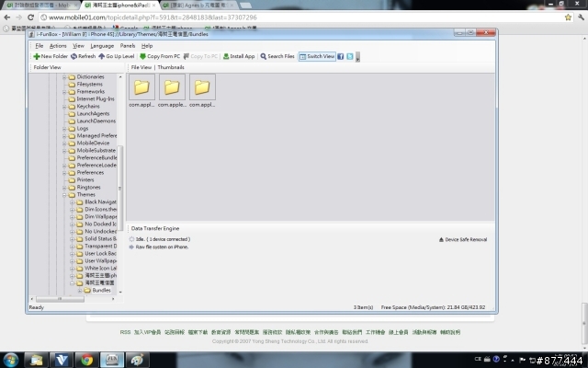
Task: Click Device Safe Removal
Action: [x=463, y=239]
